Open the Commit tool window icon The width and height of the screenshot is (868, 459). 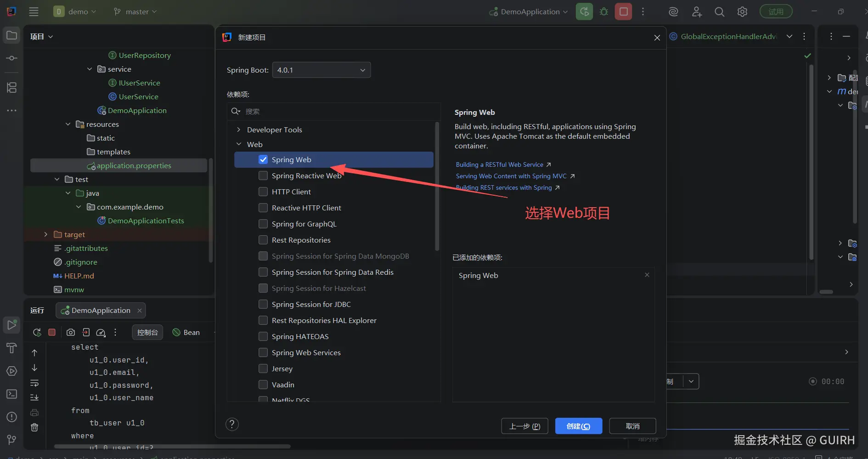(x=12, y=58)
